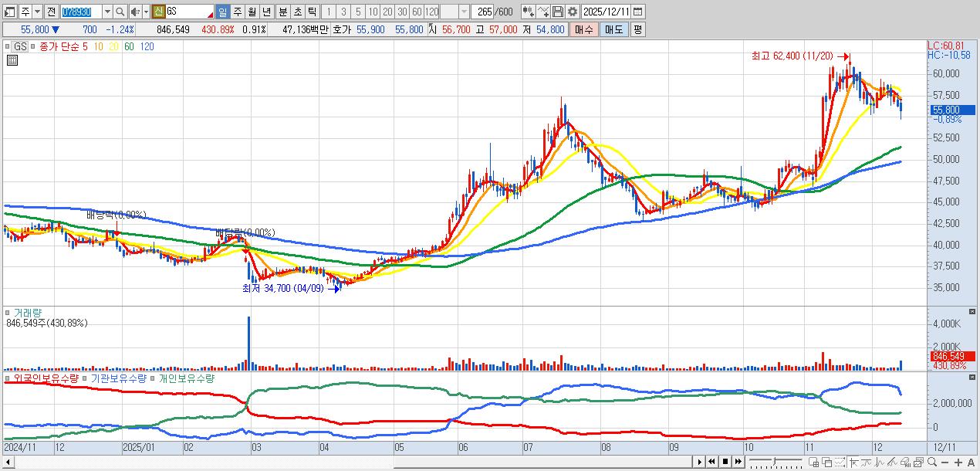Image resolution: width=980 pixels, height=471 pixels.
Task: Click the chart image copy icon
Action: tap(919, 462)
